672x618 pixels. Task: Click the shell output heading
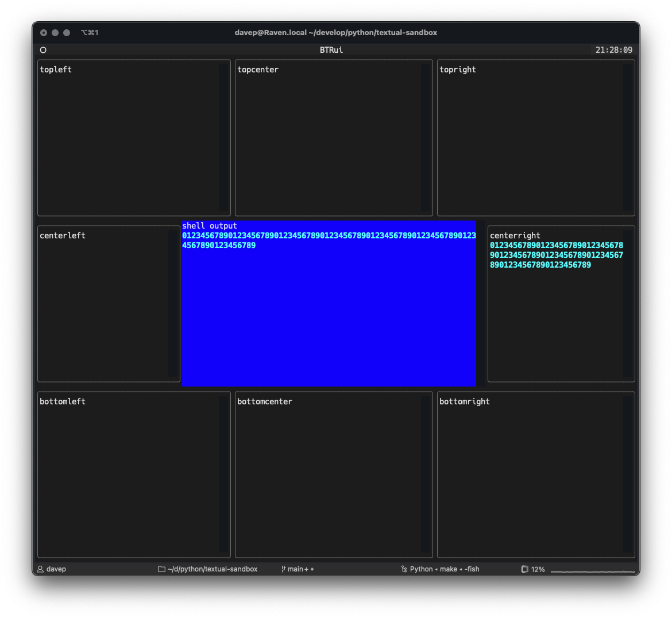point(210,226)
